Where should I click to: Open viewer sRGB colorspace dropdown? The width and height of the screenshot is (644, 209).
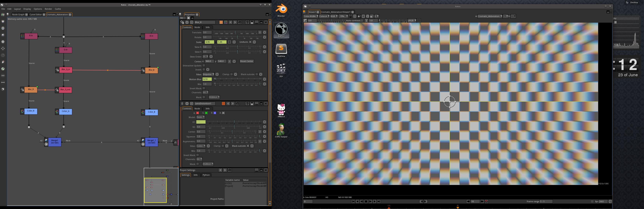point(412,21)
